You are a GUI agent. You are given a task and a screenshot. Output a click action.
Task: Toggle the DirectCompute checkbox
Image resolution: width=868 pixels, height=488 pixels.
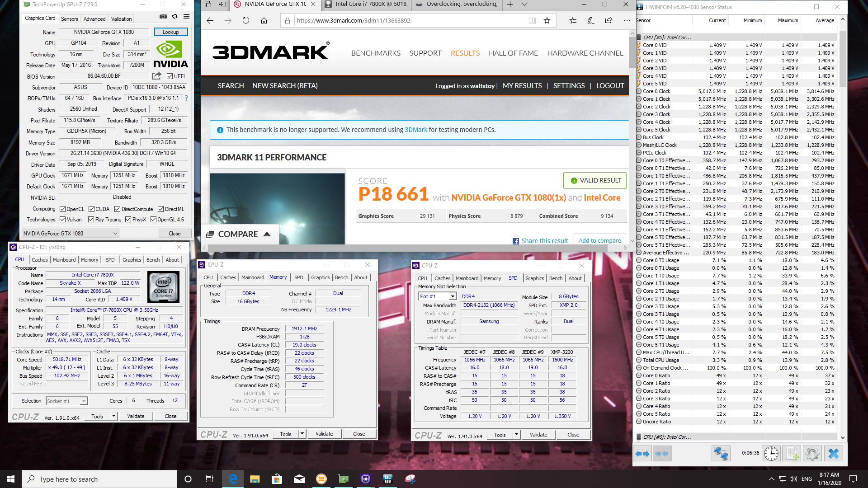click(118, 209)
